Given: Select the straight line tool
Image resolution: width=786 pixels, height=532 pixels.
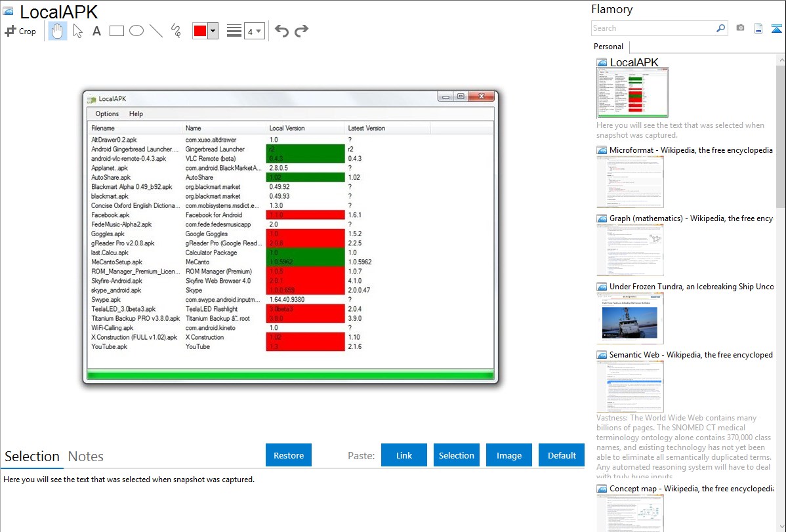Looking at the screenshot, I should (156, 31).
